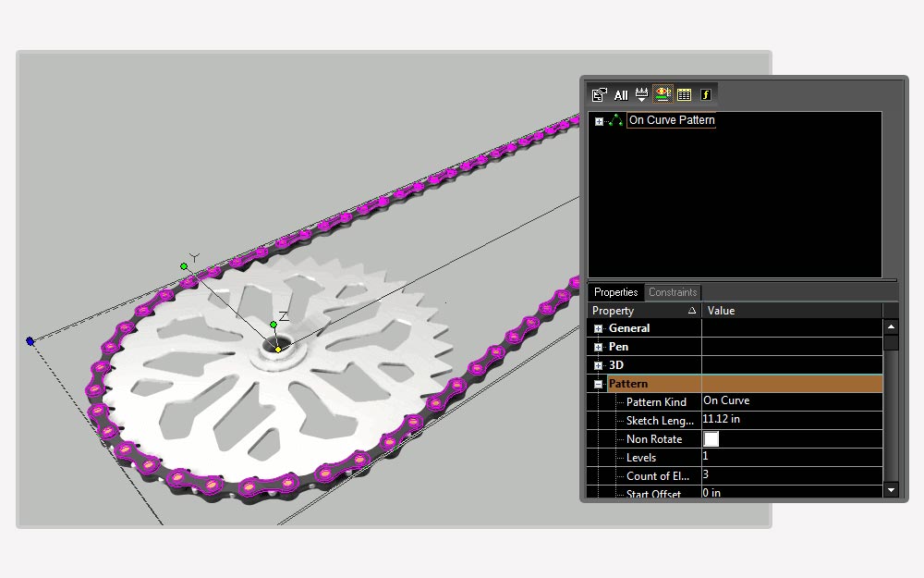
Task: Click the properties list scroll down arrow
Action: coord(891,489)
